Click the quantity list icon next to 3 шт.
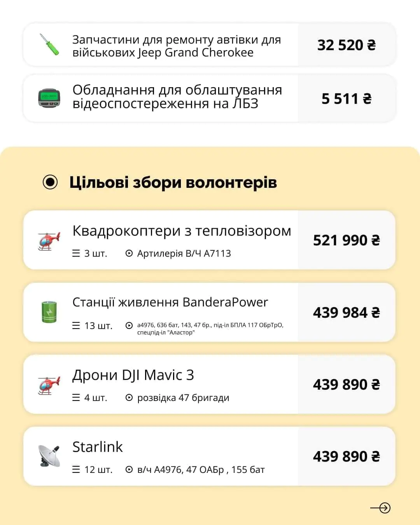 tap(76, 254)
